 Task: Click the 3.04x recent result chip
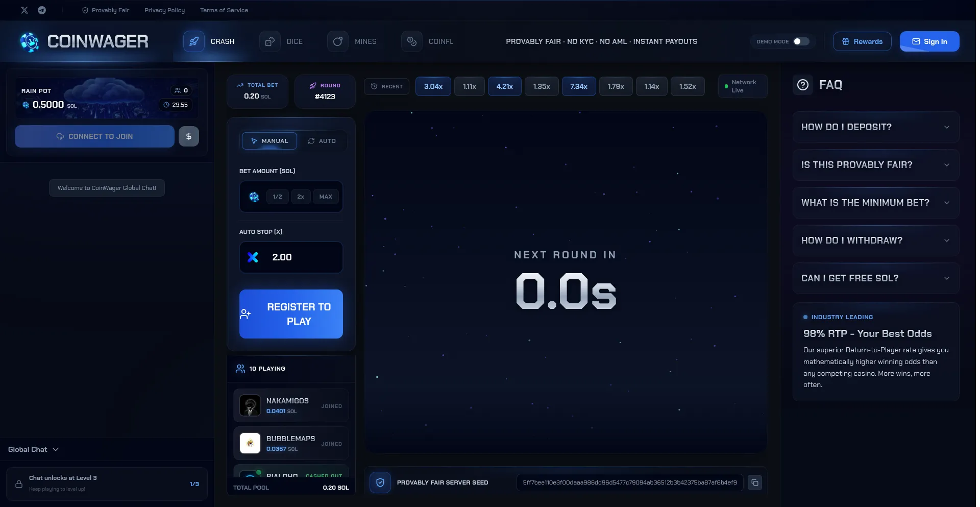433,86
